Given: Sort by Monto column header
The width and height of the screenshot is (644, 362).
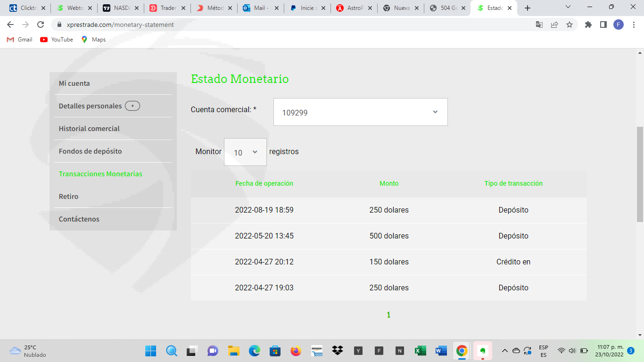Looking at the screenshot, I should tap(389, 183).
